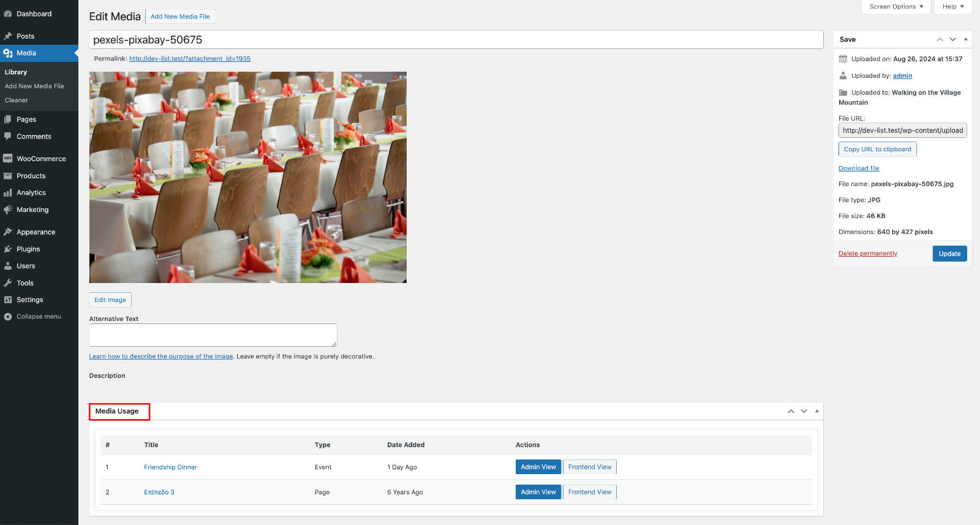Click the Dashboard gauge icon
Image resolution: width=980 pixels, height=525 pixels.
(8, 13)
